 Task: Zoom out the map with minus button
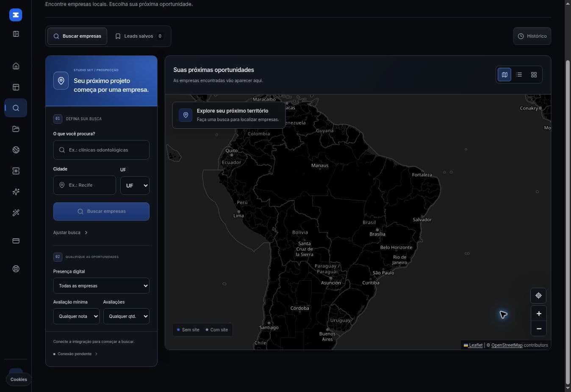[538, 329]
